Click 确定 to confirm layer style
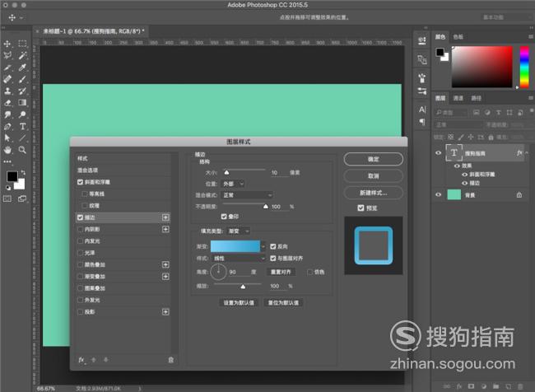This screenshot has width=535, height=392. pos(374,159)
